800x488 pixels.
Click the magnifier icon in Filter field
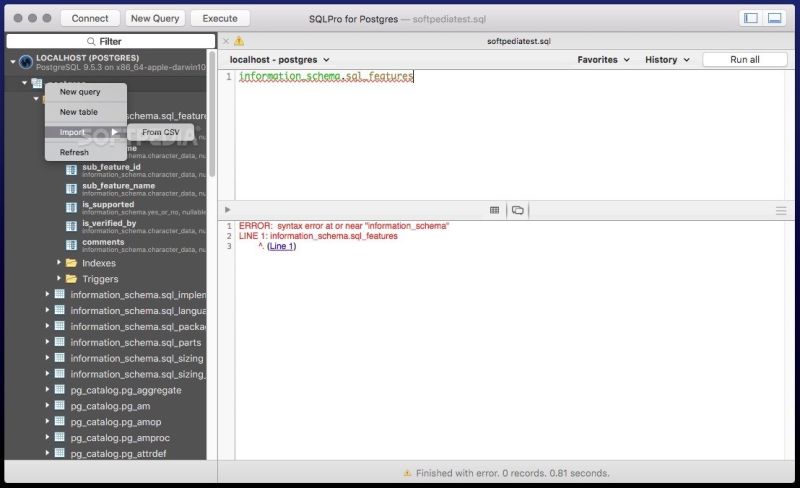point(91,41)
